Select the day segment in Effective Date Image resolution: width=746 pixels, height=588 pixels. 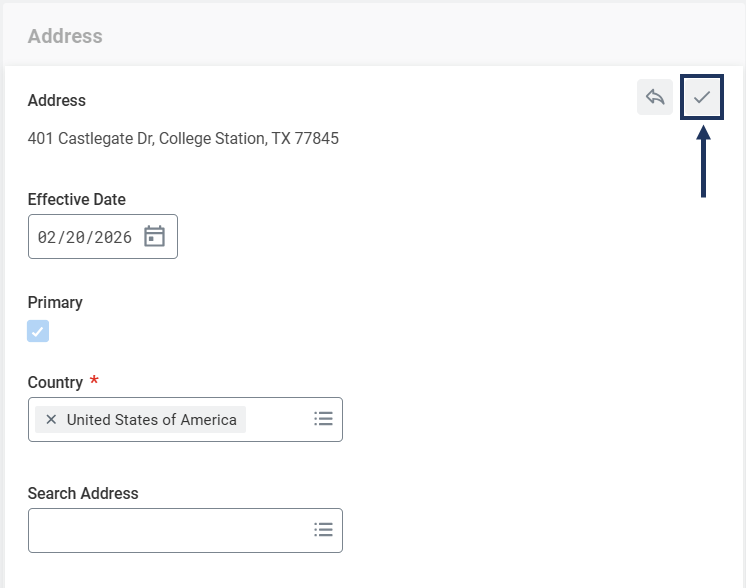(x=76, y=237)
